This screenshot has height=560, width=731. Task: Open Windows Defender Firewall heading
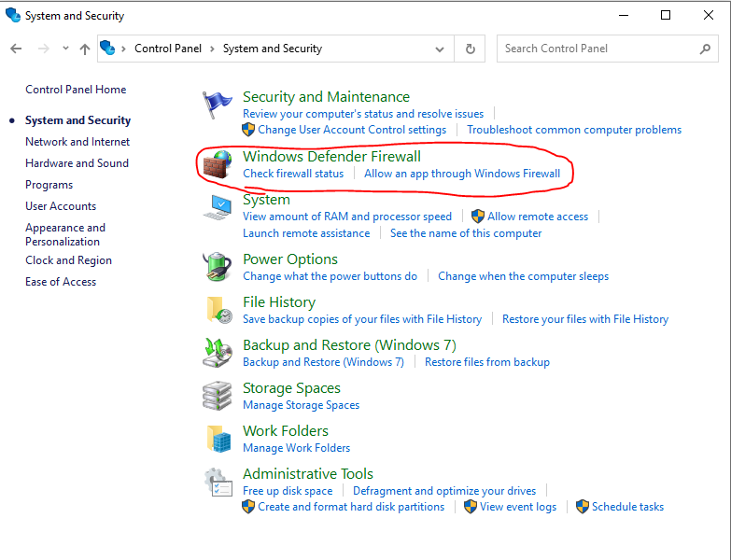pos(331,157)
